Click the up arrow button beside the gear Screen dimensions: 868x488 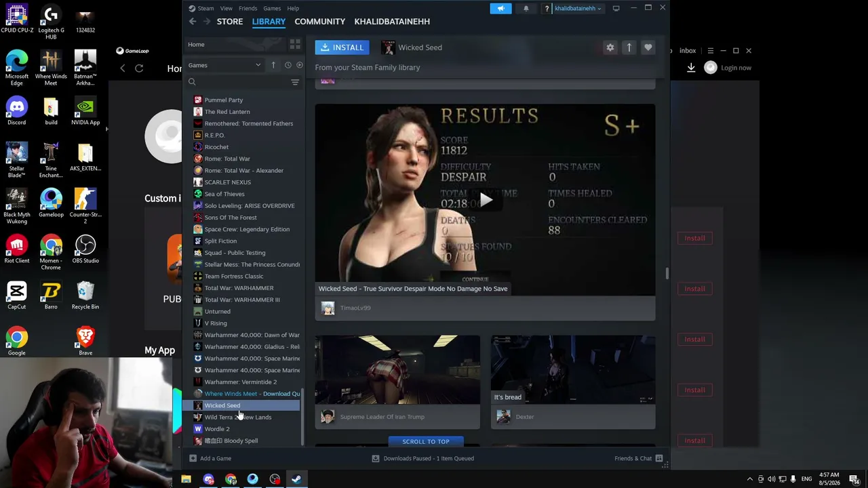[629, 47]
